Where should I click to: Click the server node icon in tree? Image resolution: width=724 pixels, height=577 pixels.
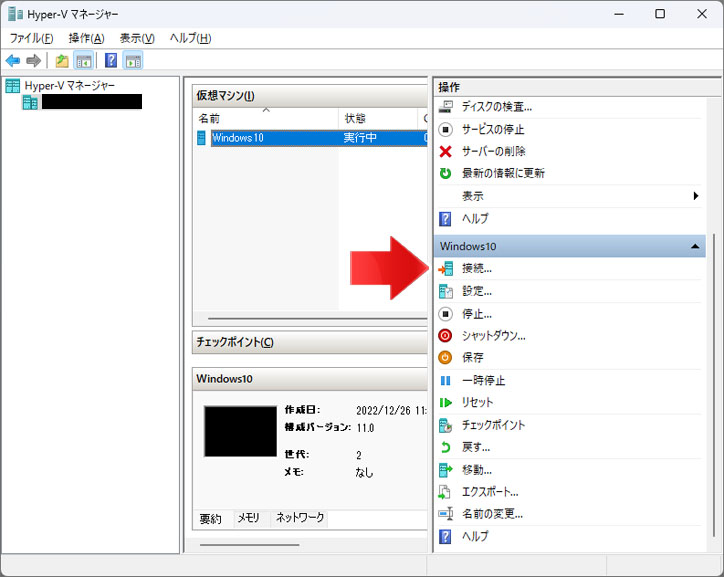(x=30, y=102)
